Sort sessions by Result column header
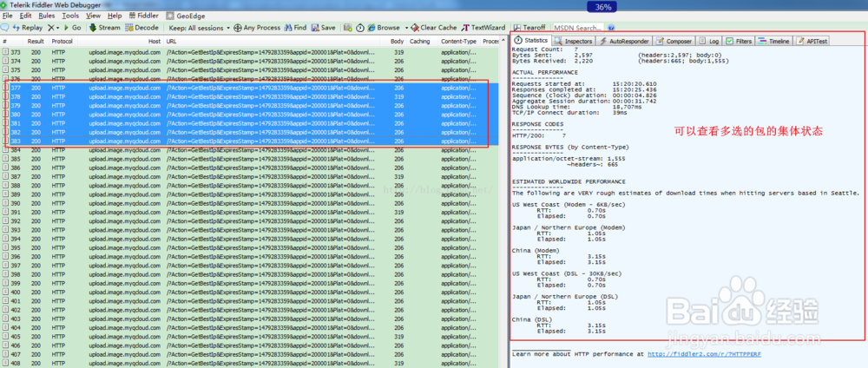The width and height of the screenshot is (868, 368). pyautogui.click(x=36, y=42)
